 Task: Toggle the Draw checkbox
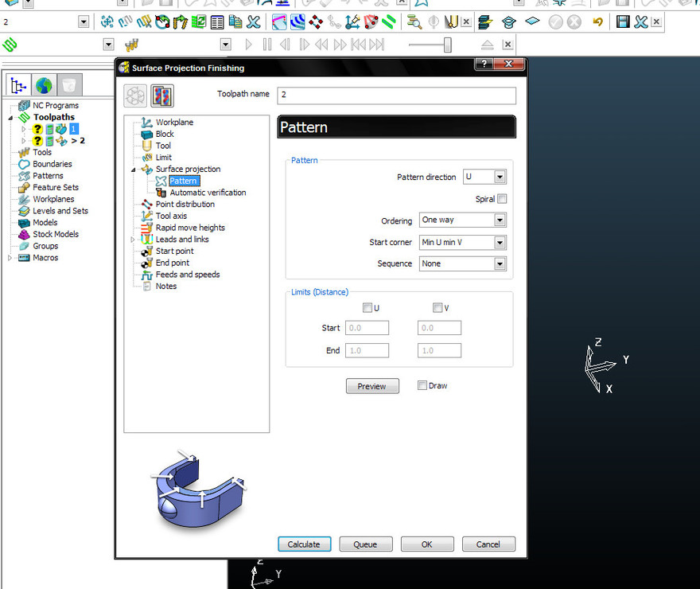422,386
